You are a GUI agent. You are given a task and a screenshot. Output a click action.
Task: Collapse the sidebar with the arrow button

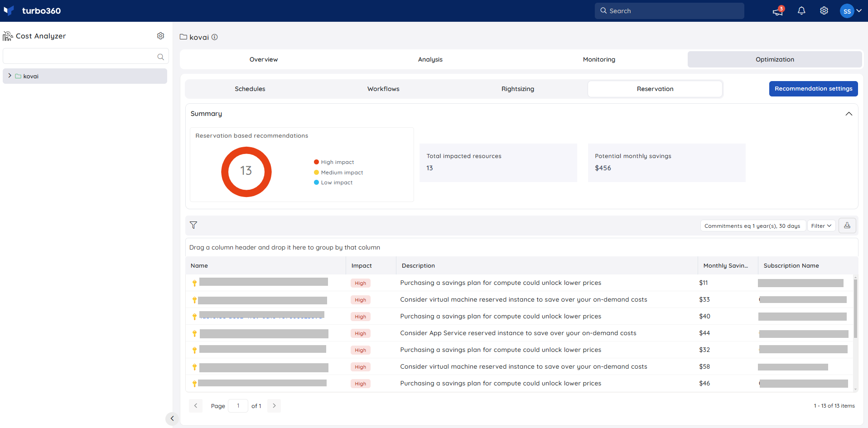172,418
